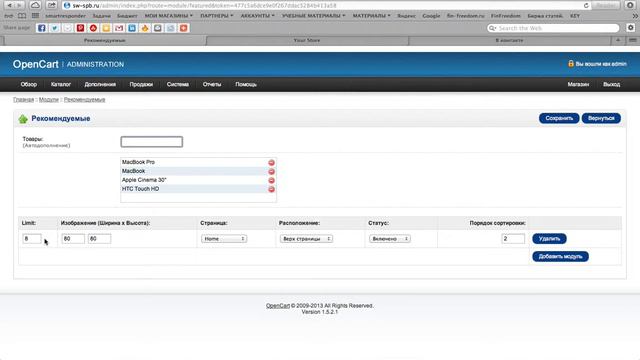The height and width of the screenshot is (360, 640).
Task: Share page via the Pinterest icon
Action: 80,28
